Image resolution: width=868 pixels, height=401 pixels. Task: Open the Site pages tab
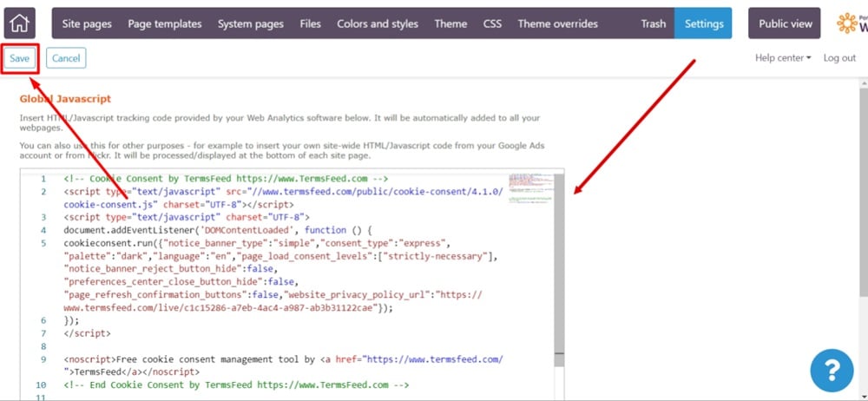(x=87, y=23)
